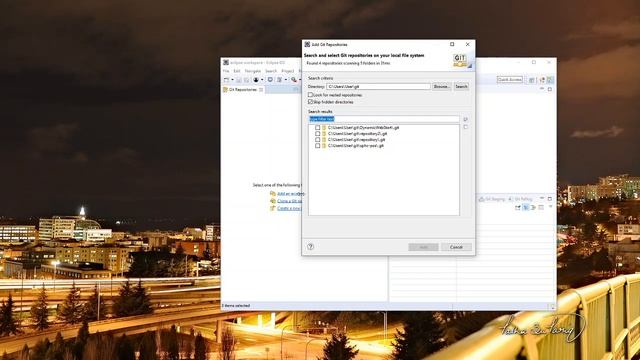640x360 pixels.
Task: Select the repository2\.git path text
Action: (357, 133)
